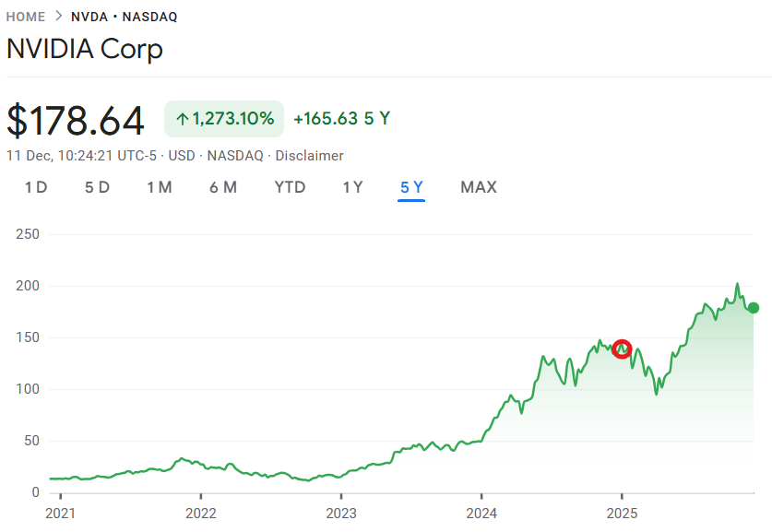This screenshot has height=532, width=772.
Task: Click the $178.64 stock price
Action: 76,122
